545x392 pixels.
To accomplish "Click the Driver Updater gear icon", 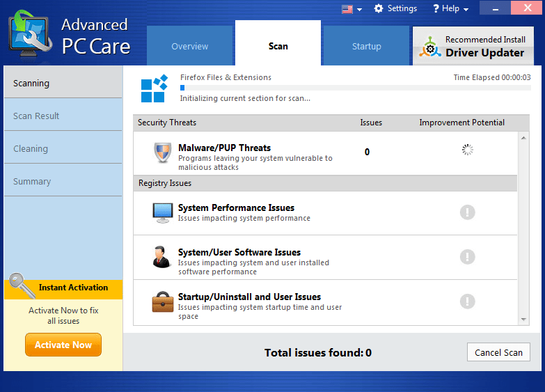I will pos(430,47).
